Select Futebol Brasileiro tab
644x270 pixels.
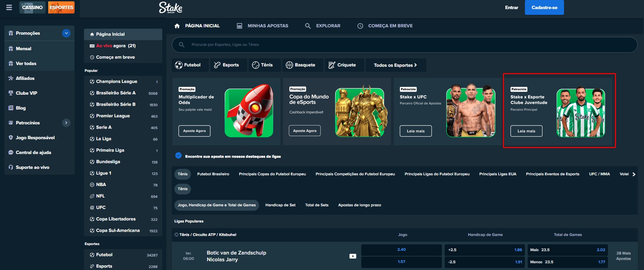point(213,174)
